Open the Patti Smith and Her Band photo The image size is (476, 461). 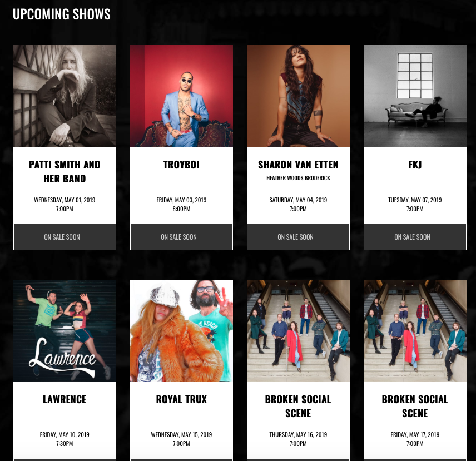coord(65,96)
